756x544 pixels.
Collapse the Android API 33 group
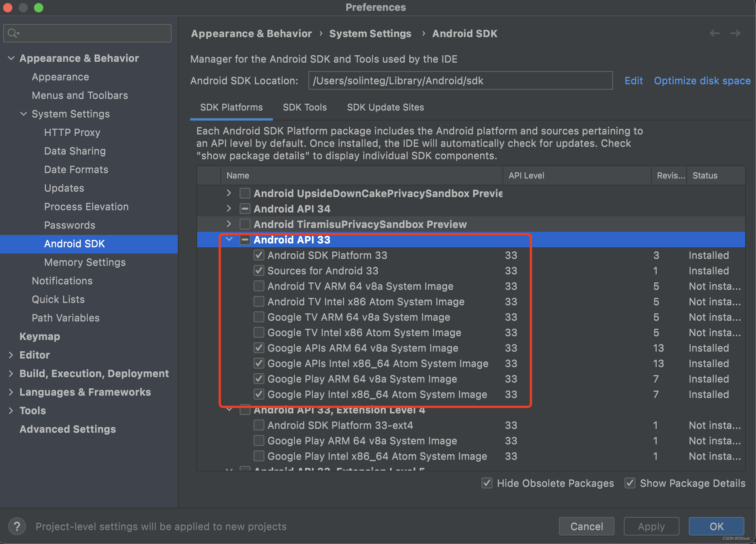click(x=229, y=240)
